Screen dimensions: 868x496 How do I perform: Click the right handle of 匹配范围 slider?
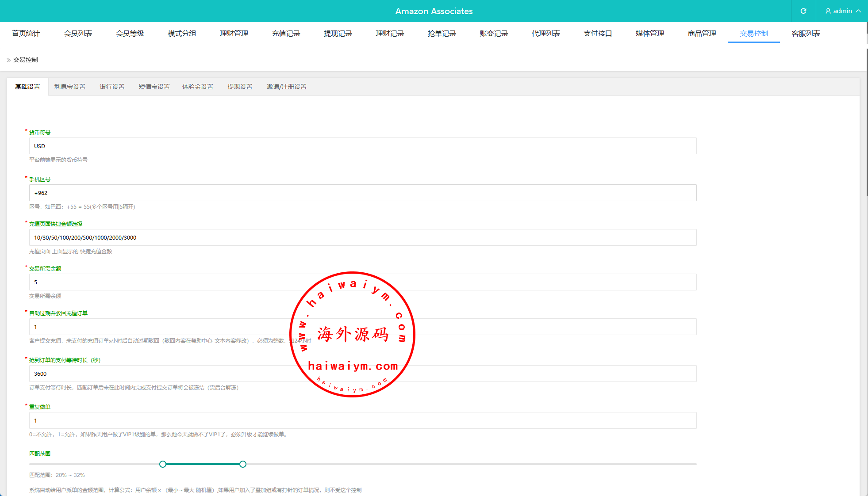tap(243, 464)
